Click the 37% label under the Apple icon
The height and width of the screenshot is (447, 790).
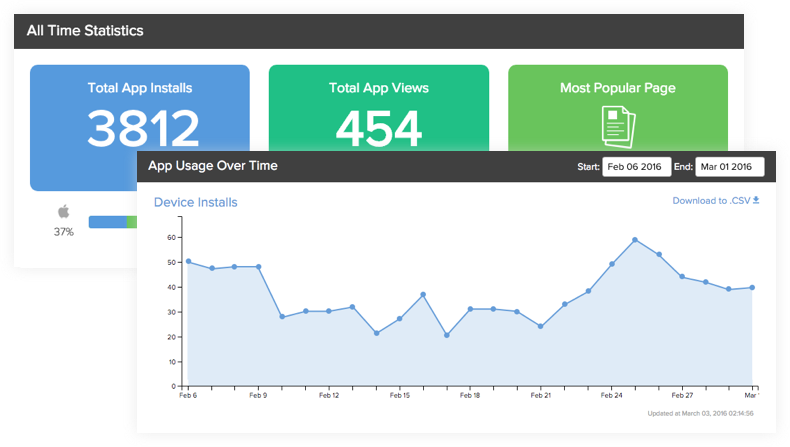pyautogui.click(x=64, y=232)
